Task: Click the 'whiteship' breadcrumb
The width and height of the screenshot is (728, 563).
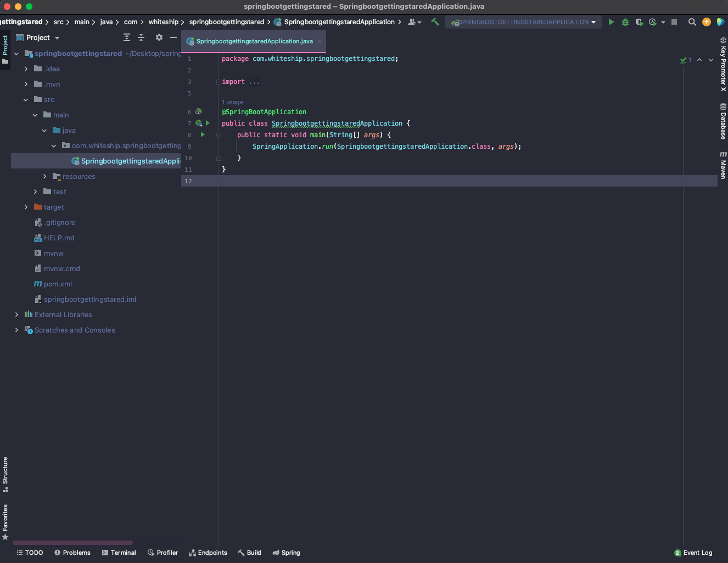Action: pos(163,22)
